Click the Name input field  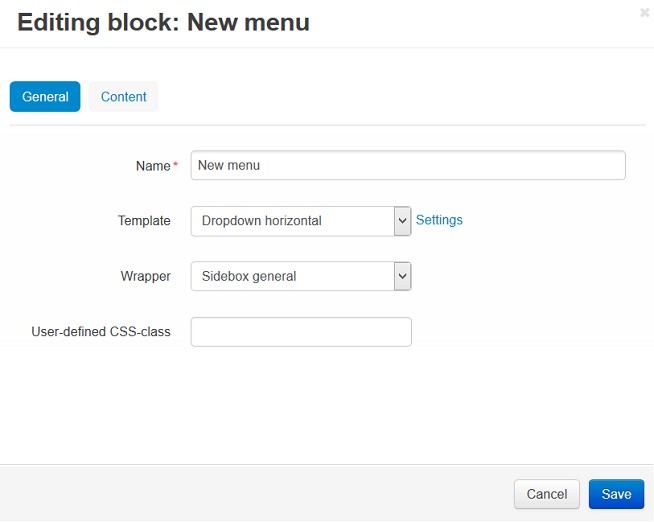(408, 165)
